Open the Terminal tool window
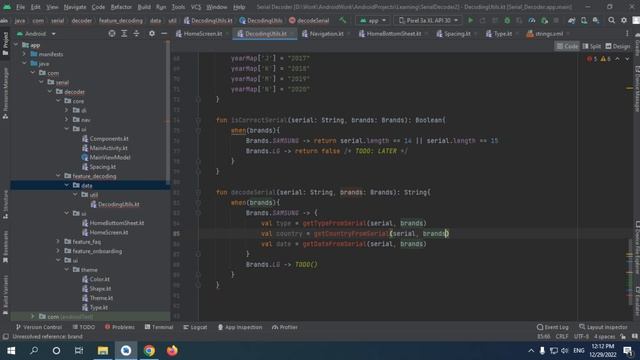640x360 pixels. click(x=159, y=327)
